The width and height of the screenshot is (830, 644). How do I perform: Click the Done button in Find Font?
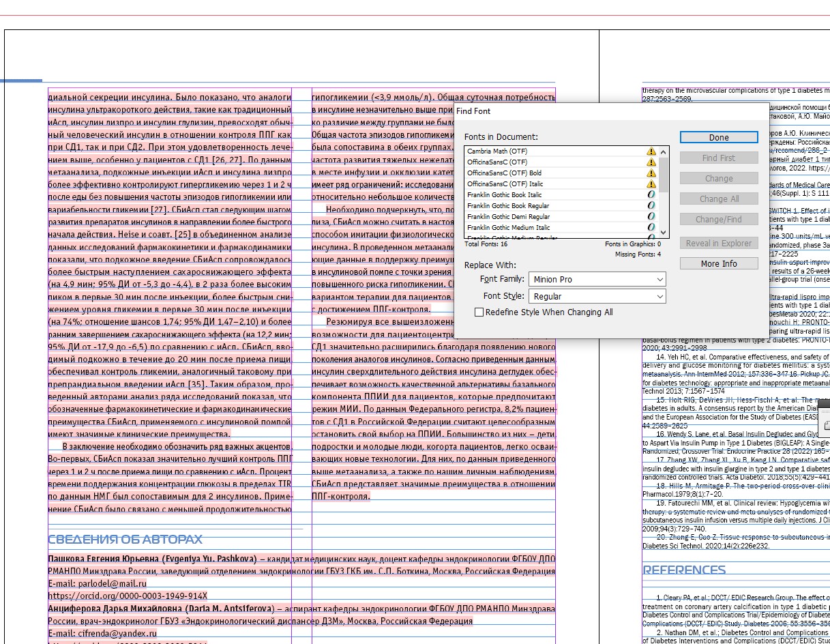719,138
